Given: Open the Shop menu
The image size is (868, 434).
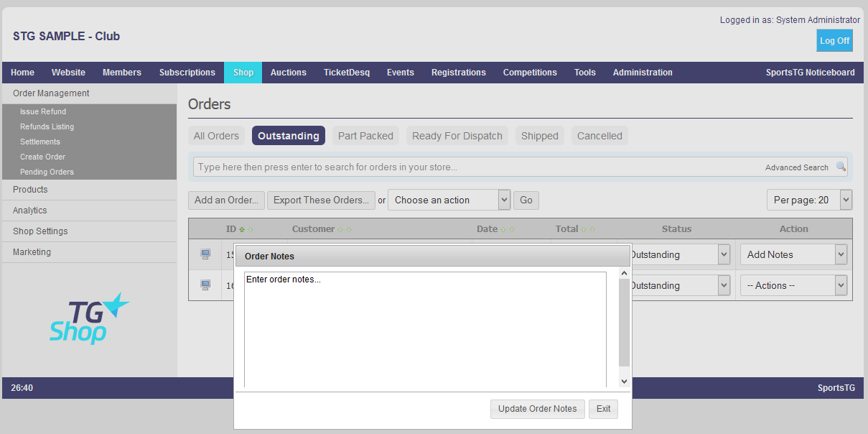Looking at the screenshot, I should 243,73.
